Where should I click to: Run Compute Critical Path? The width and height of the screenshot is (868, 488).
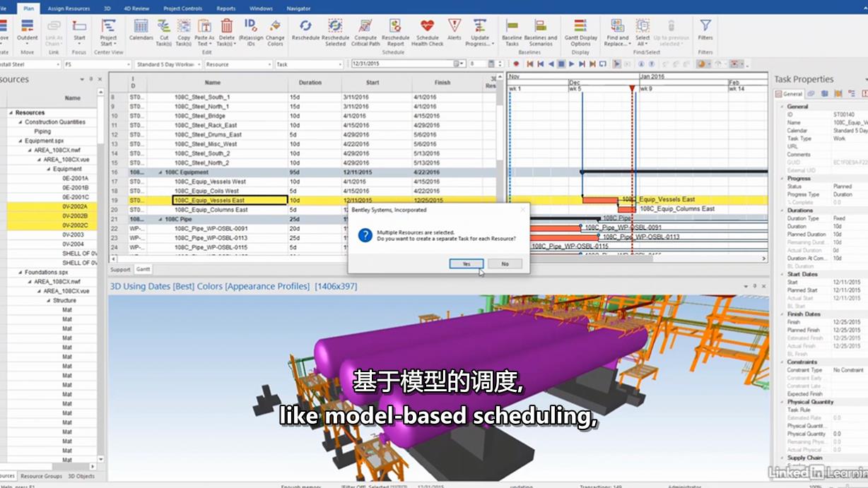click(365, 32)
